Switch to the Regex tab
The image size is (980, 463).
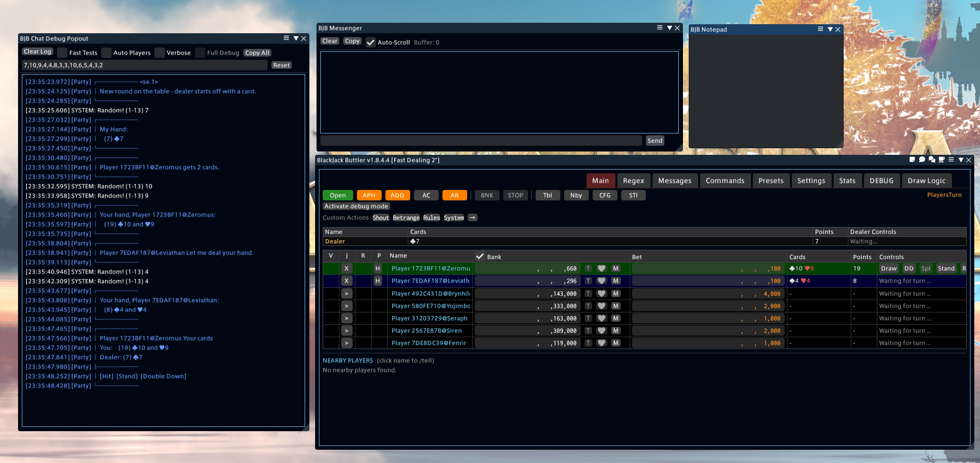(634, 180)
